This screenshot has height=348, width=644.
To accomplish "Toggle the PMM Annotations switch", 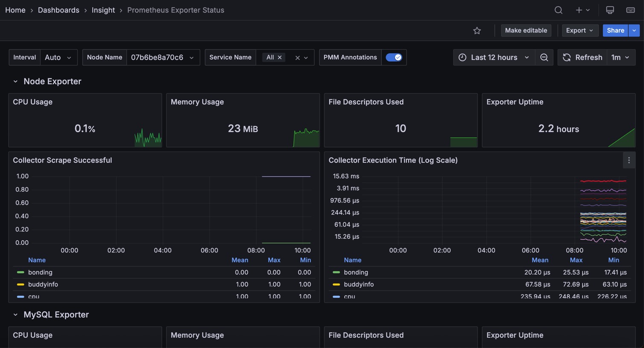I will tap(393, 58).
